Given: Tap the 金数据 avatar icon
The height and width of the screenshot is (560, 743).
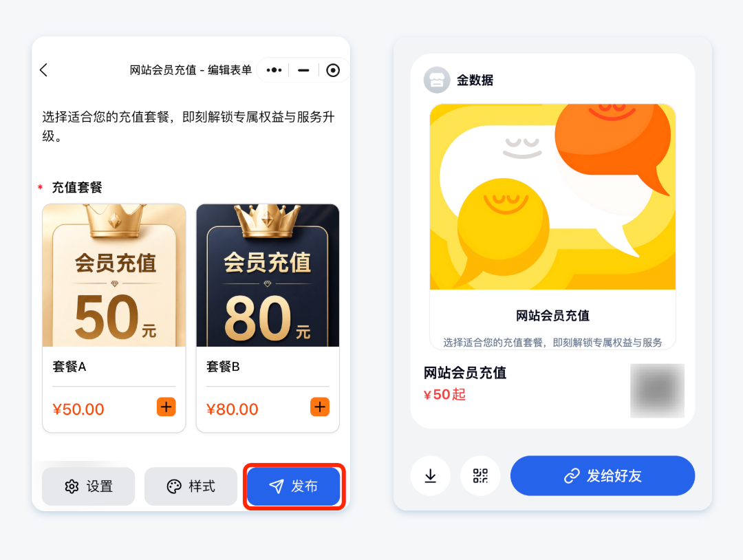Looking at the screenshot, I should pos(436,80).
